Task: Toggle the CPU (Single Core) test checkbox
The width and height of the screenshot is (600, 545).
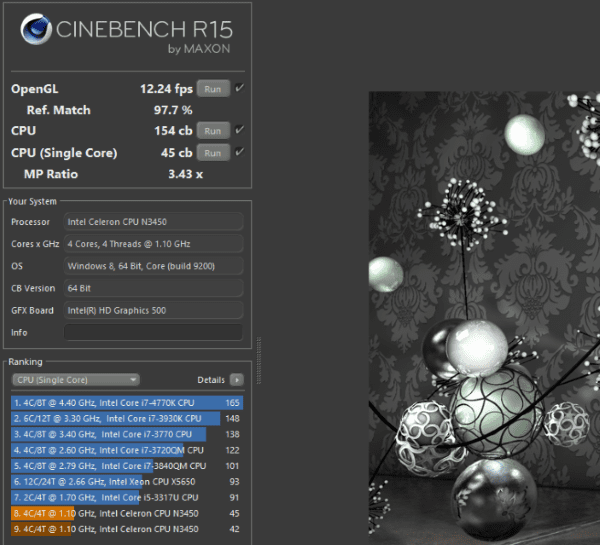Action: click(x=240, y=152)
